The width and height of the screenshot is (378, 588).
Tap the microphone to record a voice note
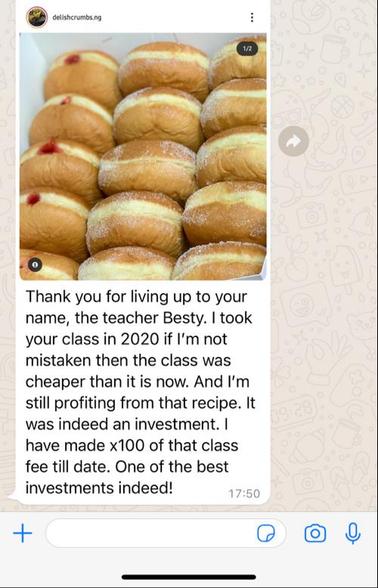click(353, 533)
